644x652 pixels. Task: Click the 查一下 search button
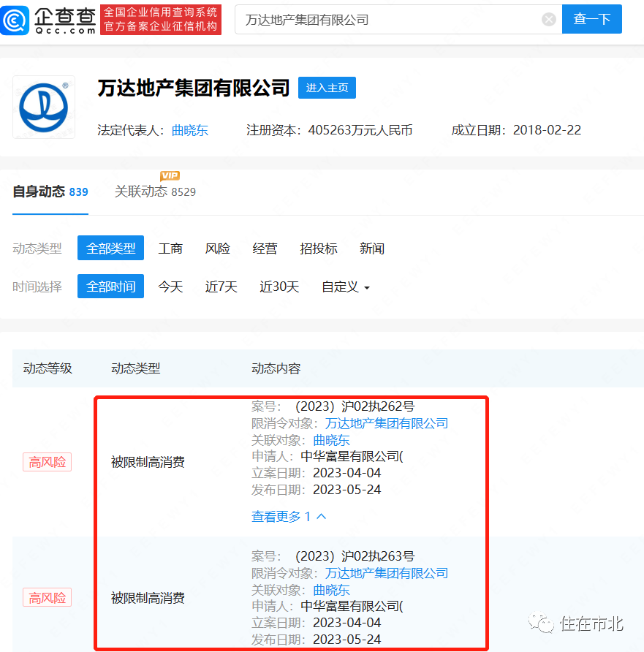tap(591, 19)
